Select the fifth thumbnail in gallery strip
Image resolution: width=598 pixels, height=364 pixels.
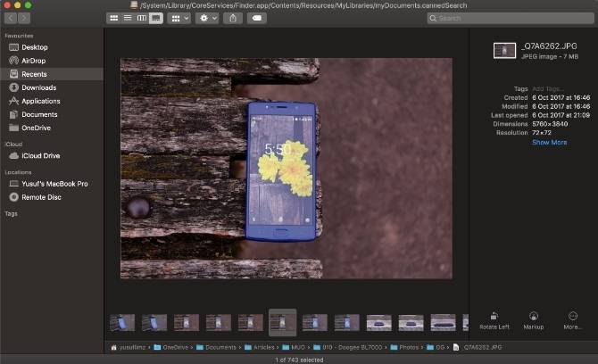point(250,322)
